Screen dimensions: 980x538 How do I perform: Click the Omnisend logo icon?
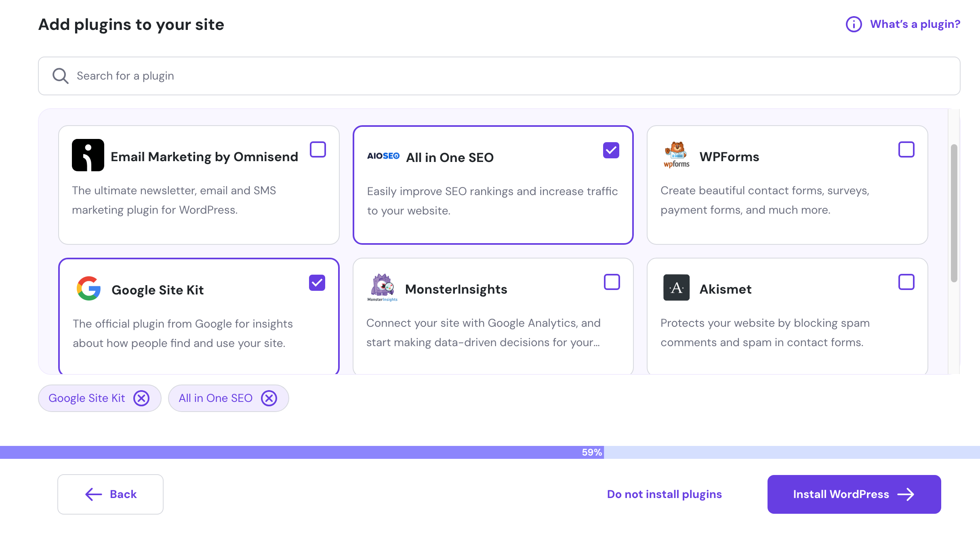coord(88,155)
